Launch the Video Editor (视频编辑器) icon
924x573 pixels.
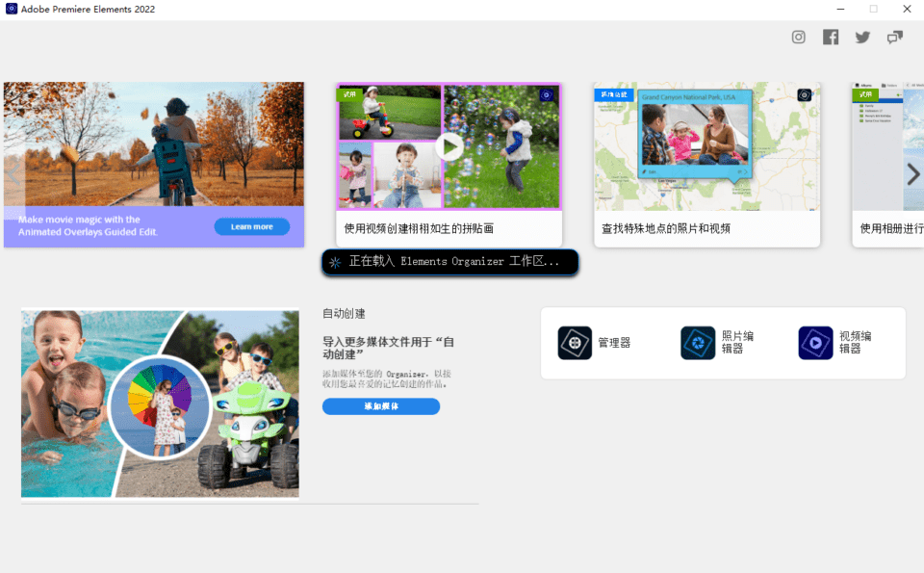815,343
